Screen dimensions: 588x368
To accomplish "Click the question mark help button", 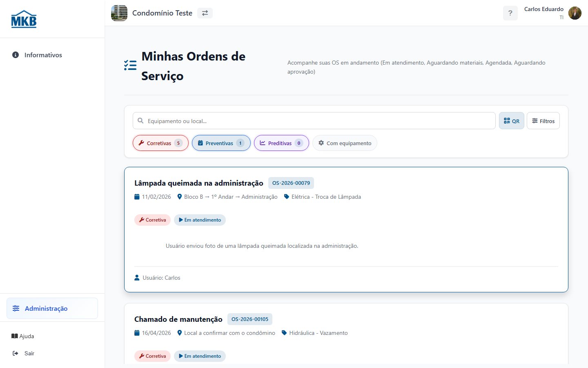I will [x=510, y=13].
